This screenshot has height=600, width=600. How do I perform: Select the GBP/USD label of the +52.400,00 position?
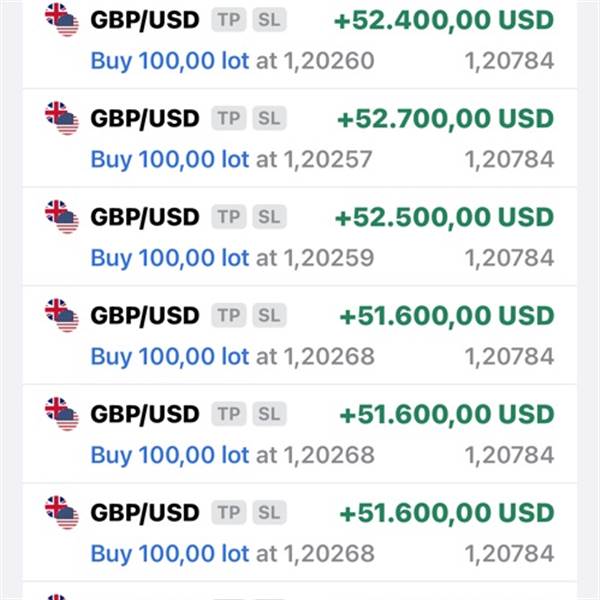145,20
